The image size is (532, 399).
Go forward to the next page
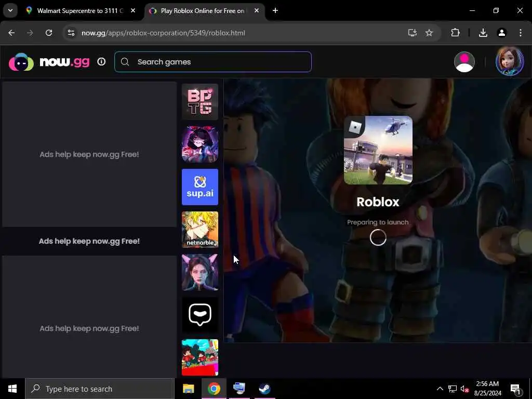point(30,33)
